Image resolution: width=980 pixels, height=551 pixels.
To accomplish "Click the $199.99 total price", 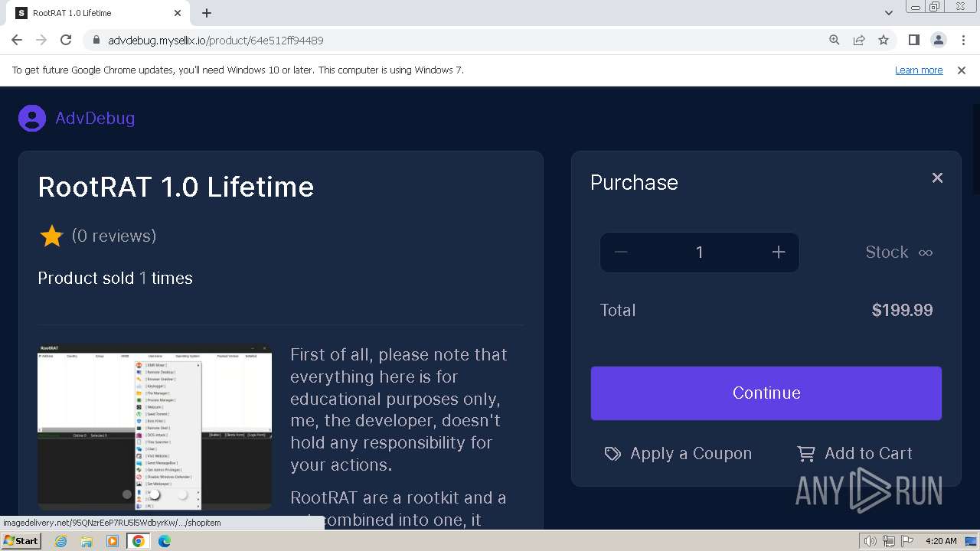I will (x=902, y=310).
